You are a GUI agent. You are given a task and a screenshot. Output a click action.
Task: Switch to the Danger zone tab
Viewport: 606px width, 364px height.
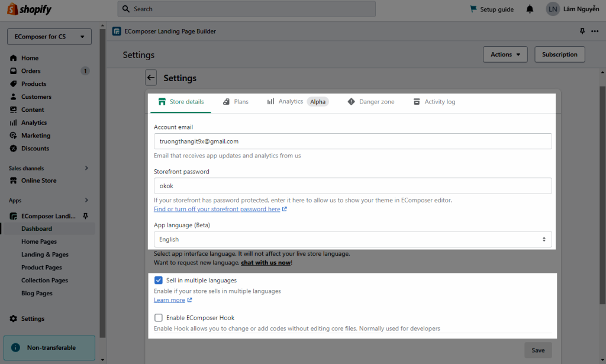(x=371, y=102)
